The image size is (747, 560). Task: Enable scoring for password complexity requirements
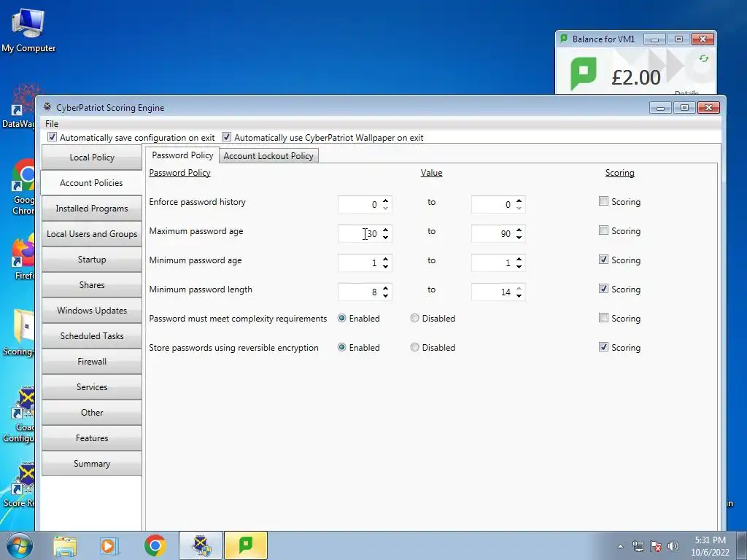point(603,318)
